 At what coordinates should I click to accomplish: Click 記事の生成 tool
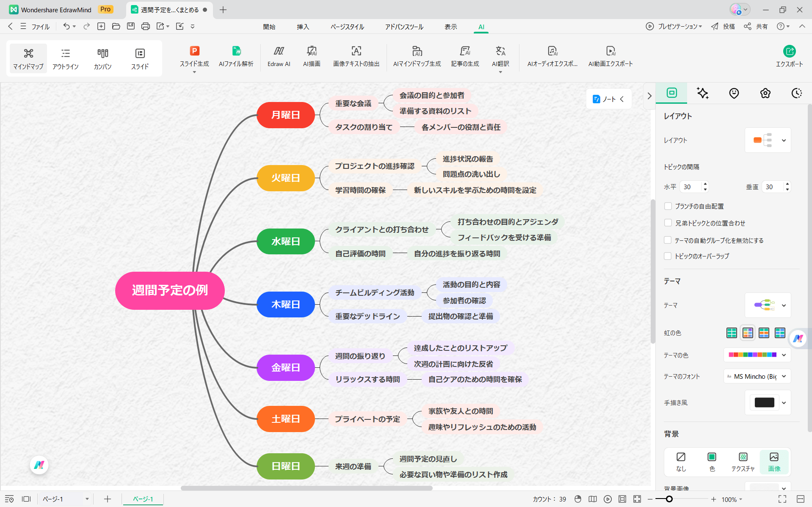pos(465,57)
